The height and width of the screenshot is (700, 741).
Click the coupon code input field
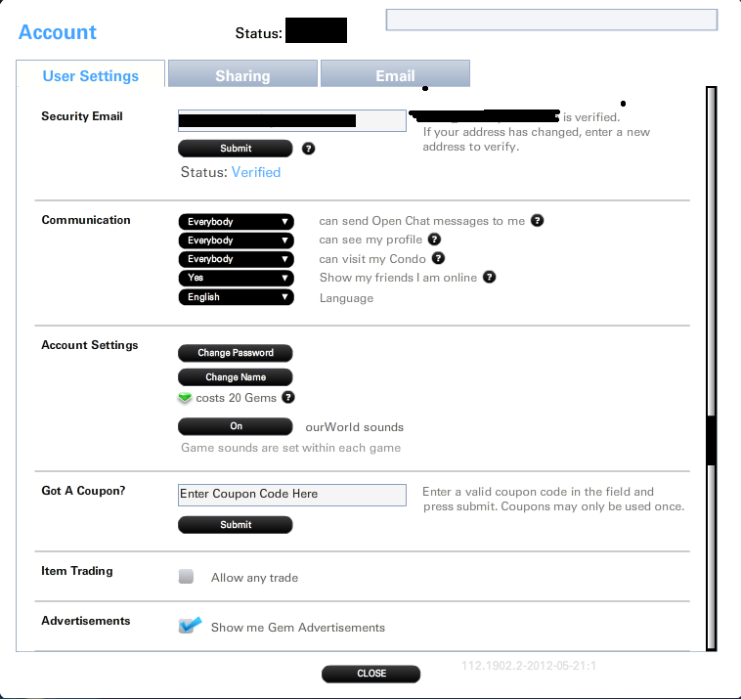coord(291,495)
